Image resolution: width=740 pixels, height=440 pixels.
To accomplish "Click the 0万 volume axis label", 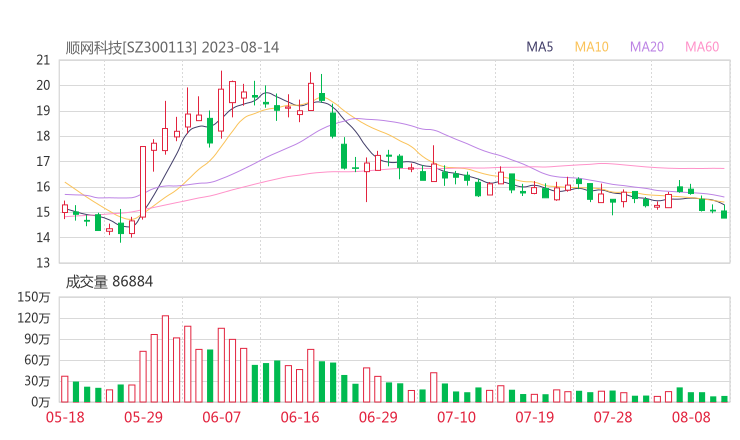I will click(x=41, y=402).
